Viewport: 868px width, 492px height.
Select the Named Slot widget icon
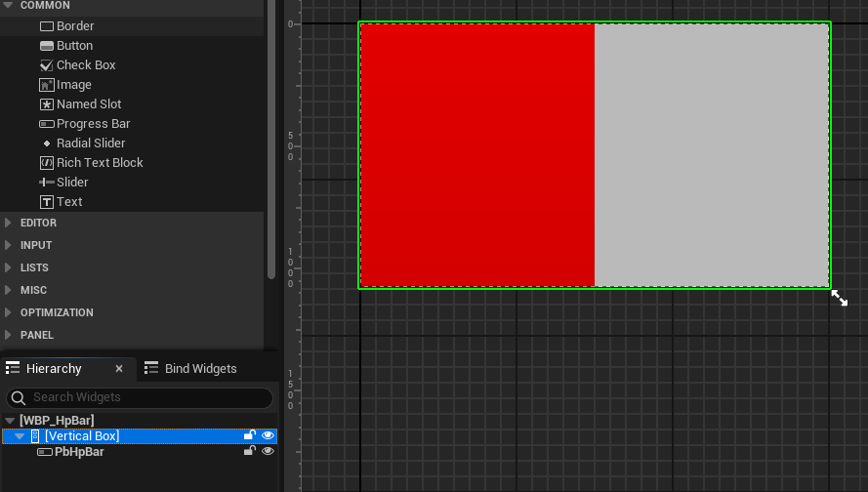click(x=47, y=104)
